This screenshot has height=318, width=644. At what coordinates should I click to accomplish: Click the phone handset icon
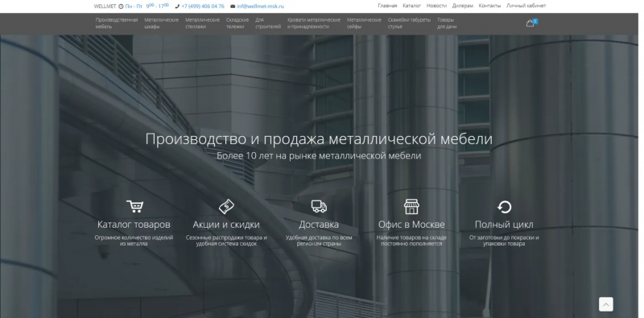pos(177,6)
